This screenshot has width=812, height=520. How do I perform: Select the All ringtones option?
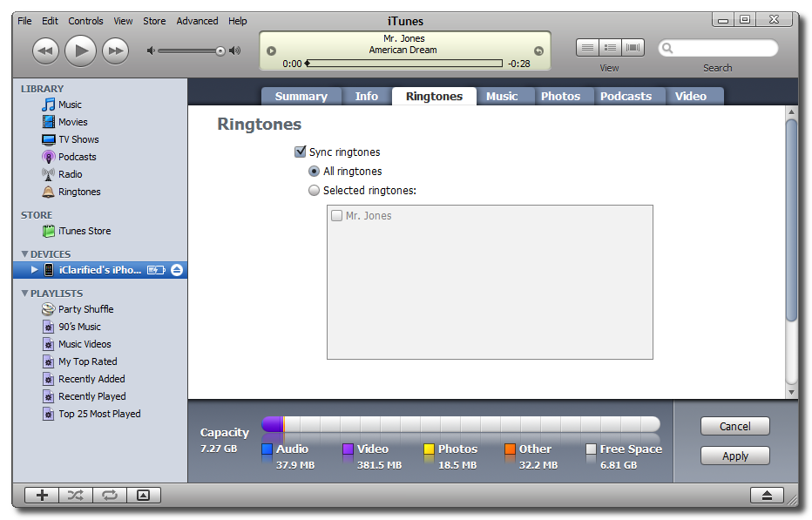click(314, 171)
